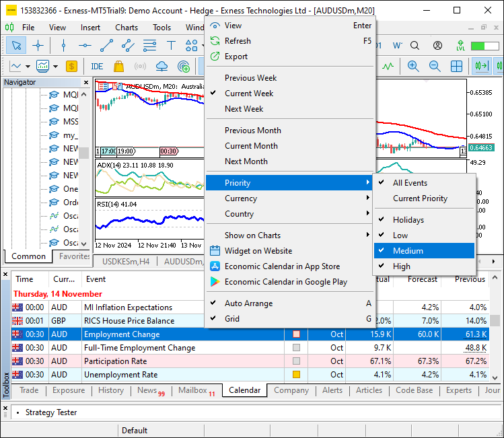
Task: Select the crosshair cursor tool
Action: (x=38, y=46)
